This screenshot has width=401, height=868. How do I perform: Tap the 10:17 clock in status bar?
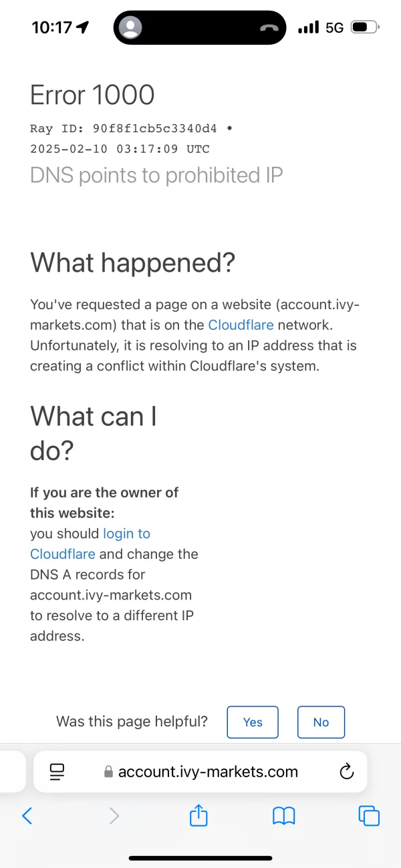tap(51, 27)
